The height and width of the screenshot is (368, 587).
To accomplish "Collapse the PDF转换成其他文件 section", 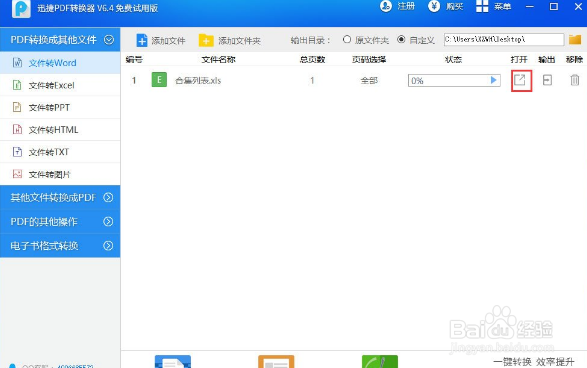I will click(x=109, y=39).
